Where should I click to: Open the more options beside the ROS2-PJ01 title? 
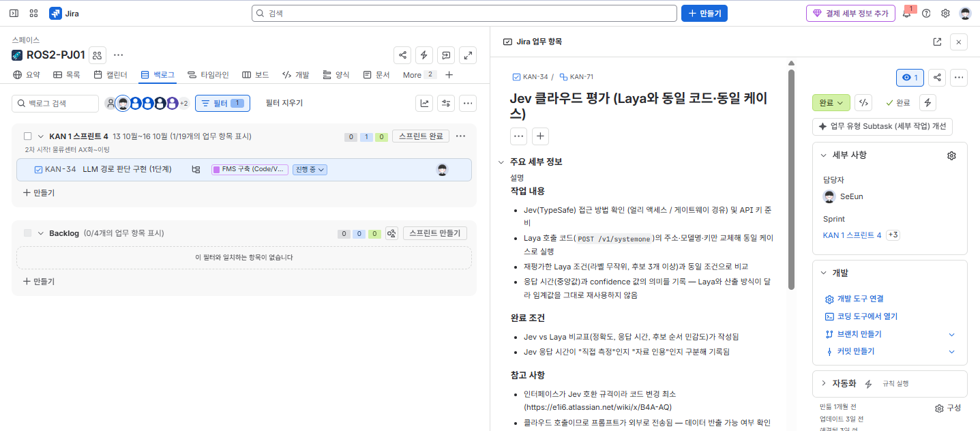119,55
